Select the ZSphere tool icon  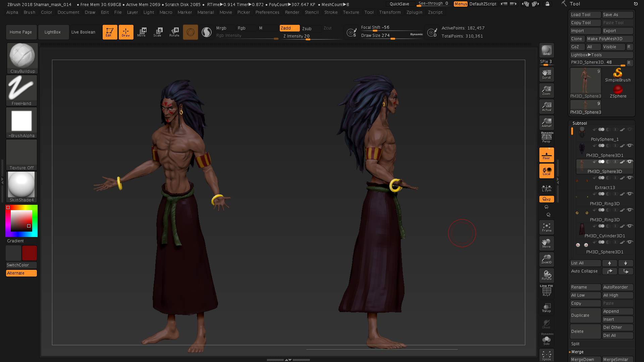(618, 91)
